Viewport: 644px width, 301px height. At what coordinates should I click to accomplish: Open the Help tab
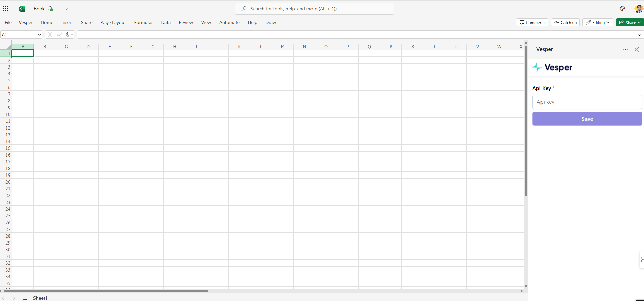pos(252,22)
